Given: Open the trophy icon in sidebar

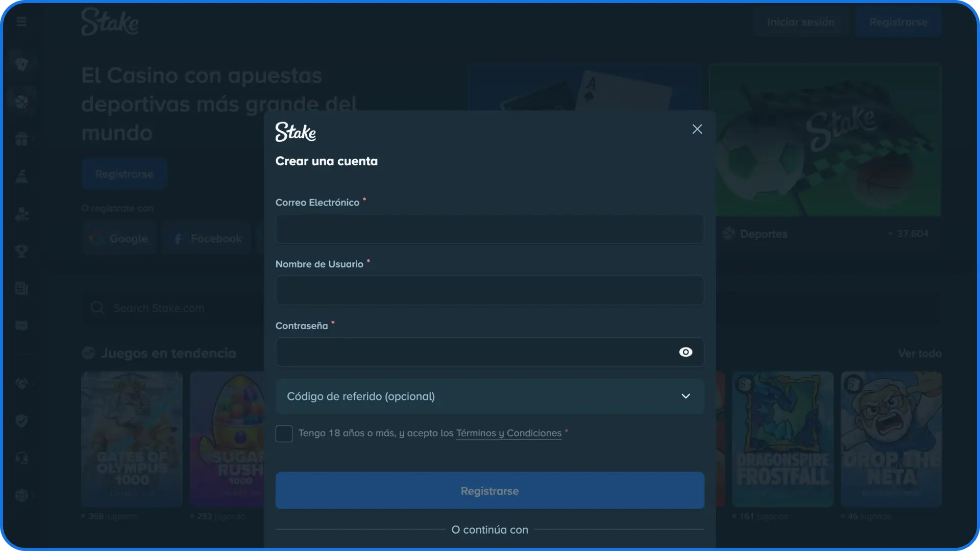Looking at the screenshot, I should click(x=21, y=251).
